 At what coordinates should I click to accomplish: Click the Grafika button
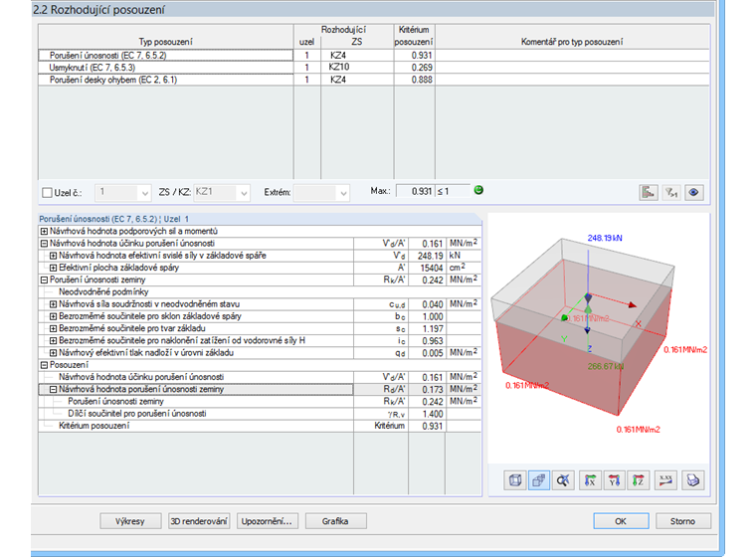pyautogui.click(x=335, y=521)
